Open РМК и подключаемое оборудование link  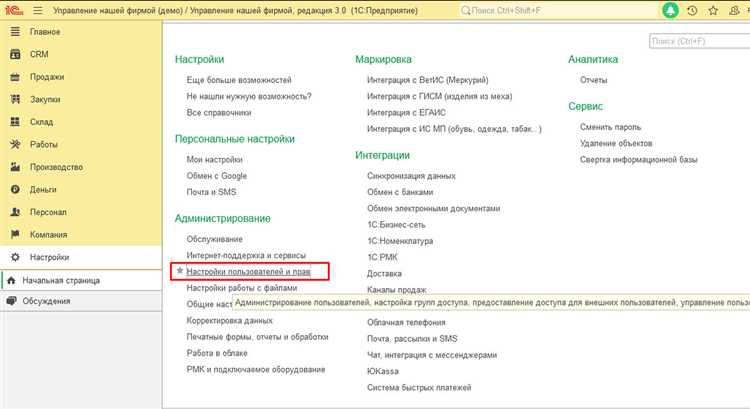pyautogui.click(x=256, y=369)
